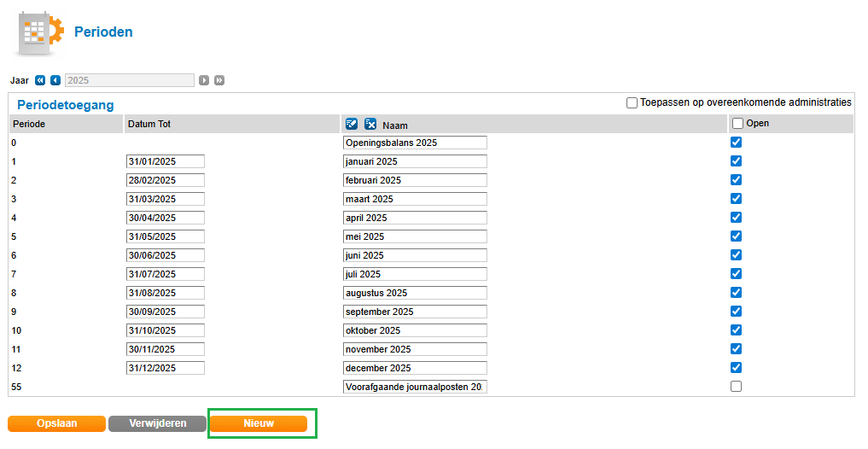This screenshot has width=868, height=449.
Task: Click the select-all checkmark icon beside Naam
Action: coord(352,124)
